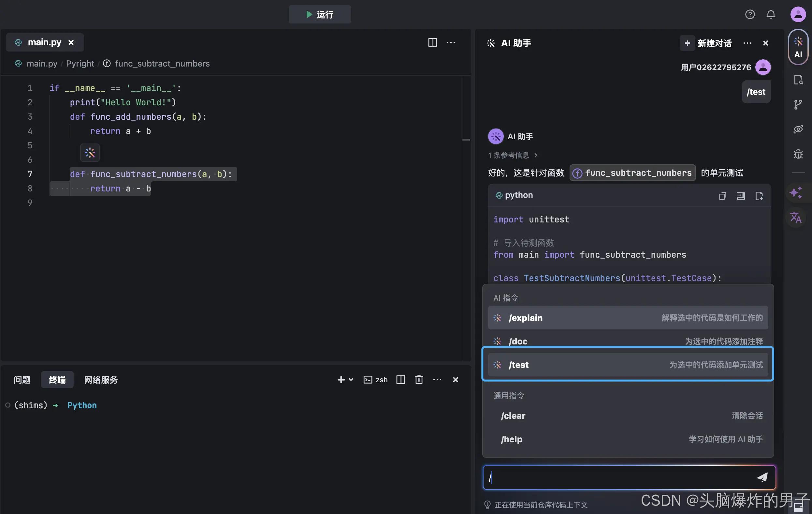The height and width of the screenshot is (514, 812).
Task: Toggle the terminal split panel icon
Action: click(x=400, y=380)
